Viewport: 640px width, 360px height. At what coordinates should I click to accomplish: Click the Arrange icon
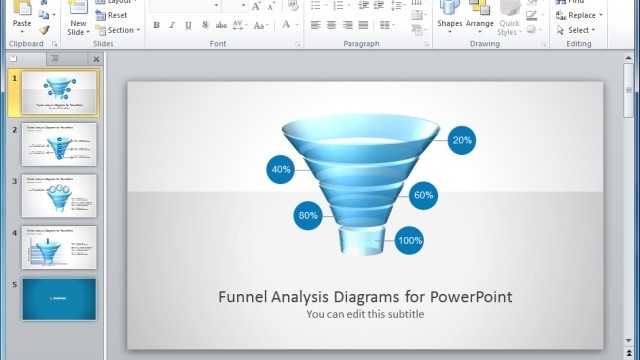[479, 7]
